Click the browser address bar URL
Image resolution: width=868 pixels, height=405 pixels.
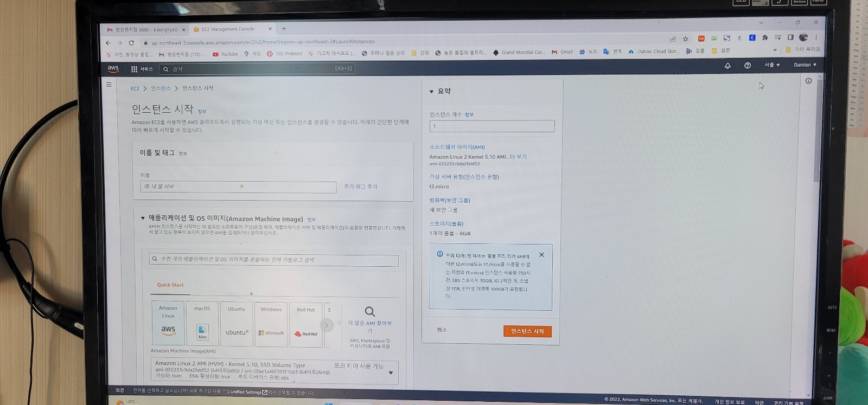pos(263,42)
